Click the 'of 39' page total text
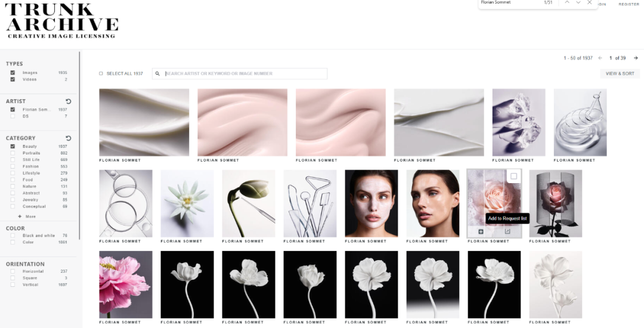 tap(620, 58)
